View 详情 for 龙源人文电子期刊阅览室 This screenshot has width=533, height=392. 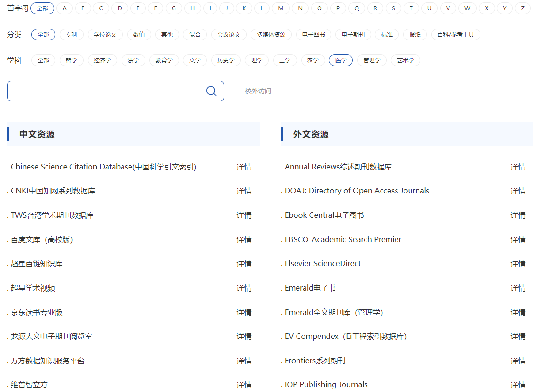click(244, 337)
